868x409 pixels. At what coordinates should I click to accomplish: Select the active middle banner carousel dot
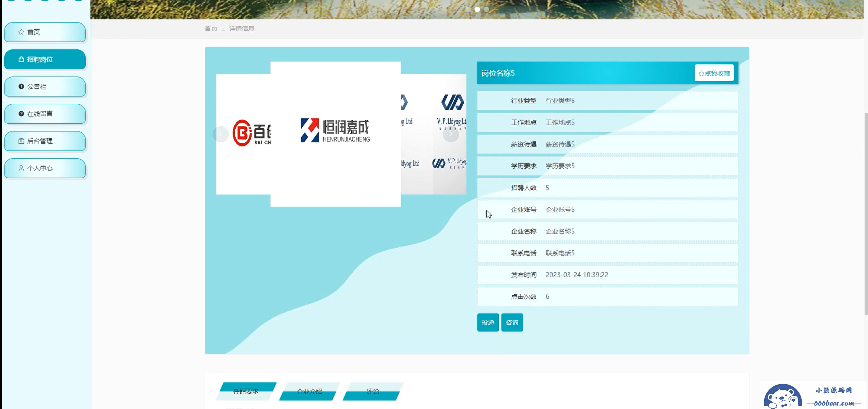point(477,9)
